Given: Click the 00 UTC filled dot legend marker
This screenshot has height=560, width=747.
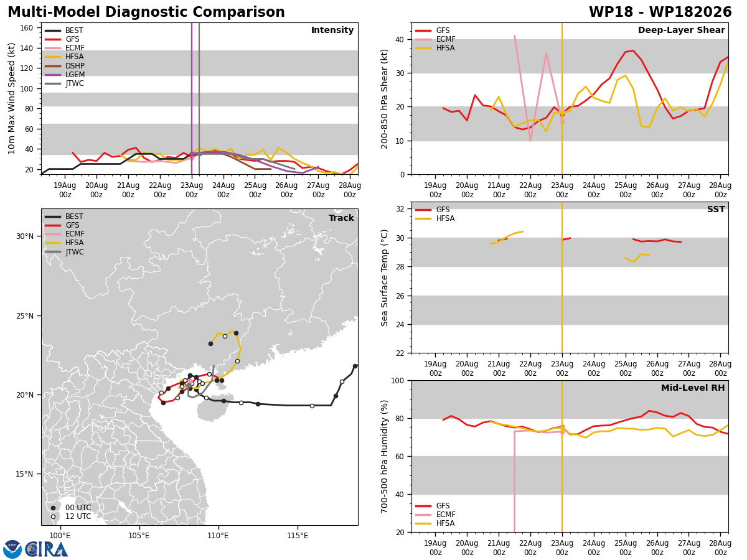Looking at the screenshot, I should click(53, 508).
